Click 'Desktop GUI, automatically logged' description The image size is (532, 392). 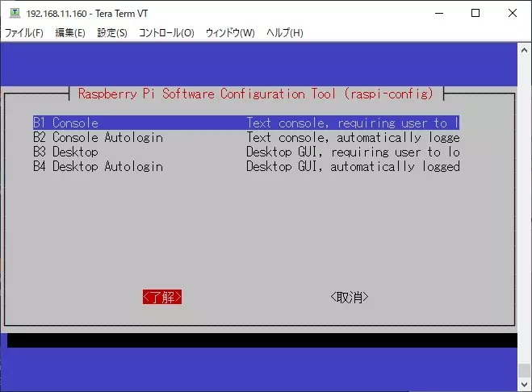353,166
